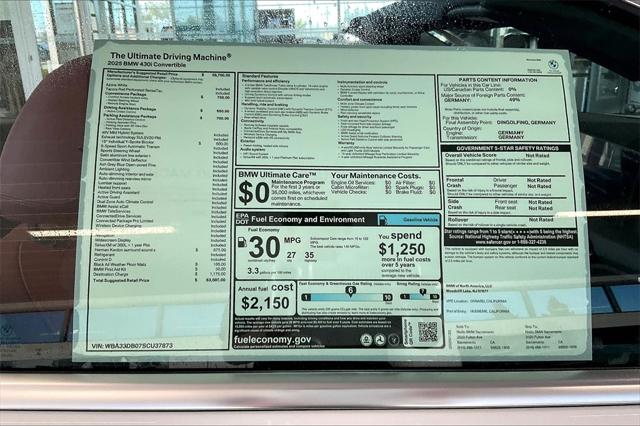Click 'DINGOLFING, GERMANY' assembly point
The height and width of the screenshot is (426, 640).
[526, 122]
